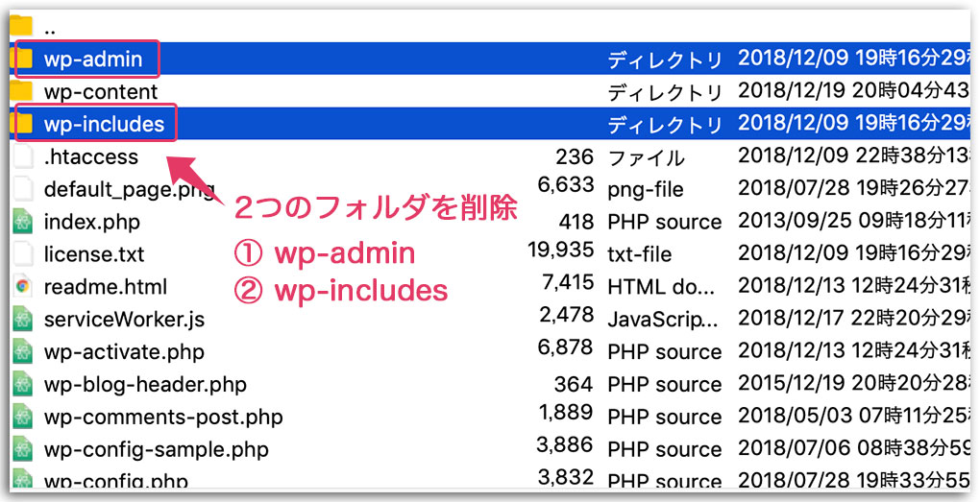Click the wp-activate.php file icon
This screenshot has width=980, height=502.
coord(23,351)
